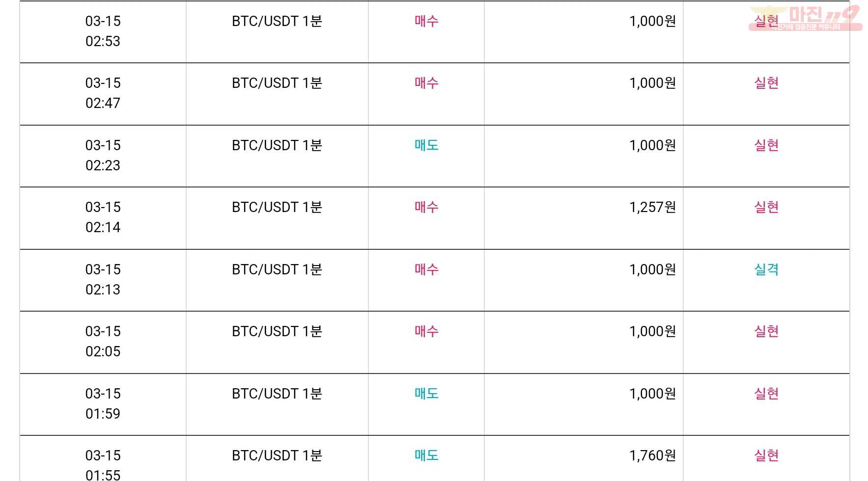The width and height of the screenshot is (868, 481).
Task: Select the 03-15 02:53 trade date cell
Action: [x=103, y=31]
